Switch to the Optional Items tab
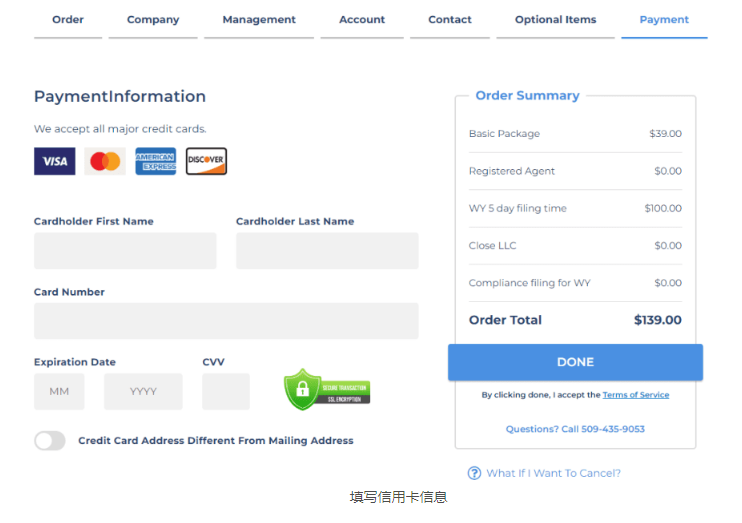Viewport: 742px width, 523px height. point(555,20)
